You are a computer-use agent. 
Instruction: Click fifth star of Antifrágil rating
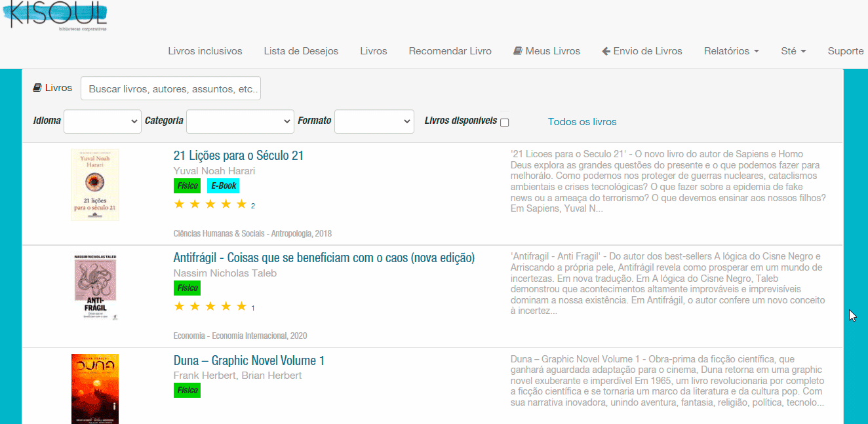coord(241,307)
